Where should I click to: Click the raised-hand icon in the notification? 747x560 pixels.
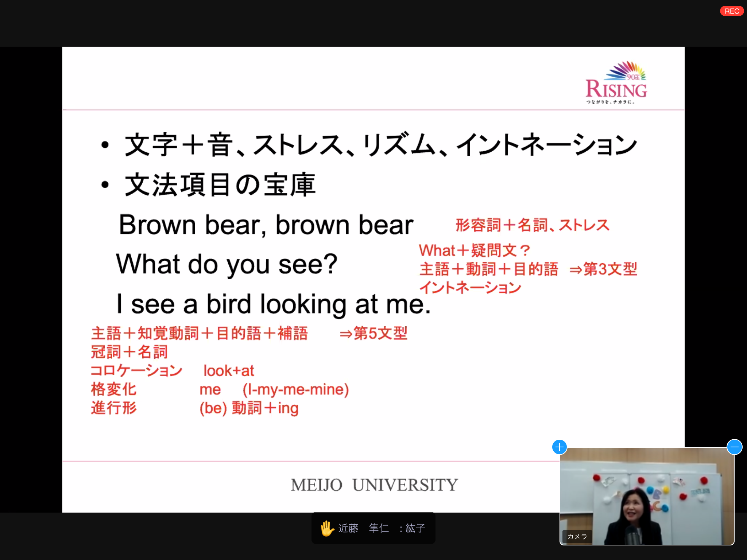tap(327, 528)
